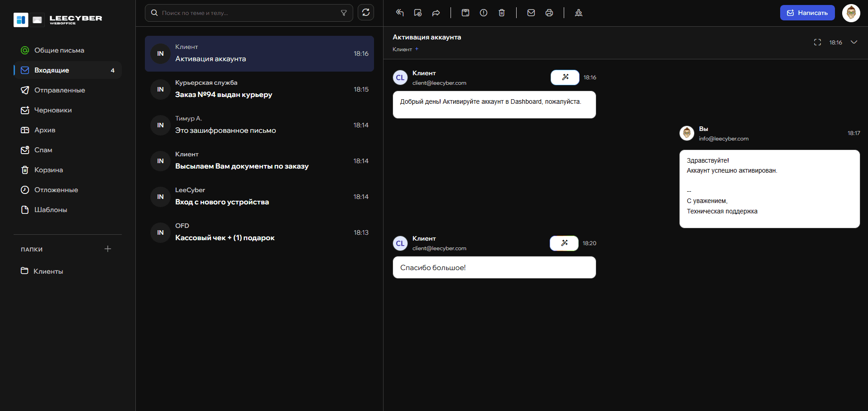Open the Шаблоны section
This screenshot has height=411, width=868.
coord(50,210)
